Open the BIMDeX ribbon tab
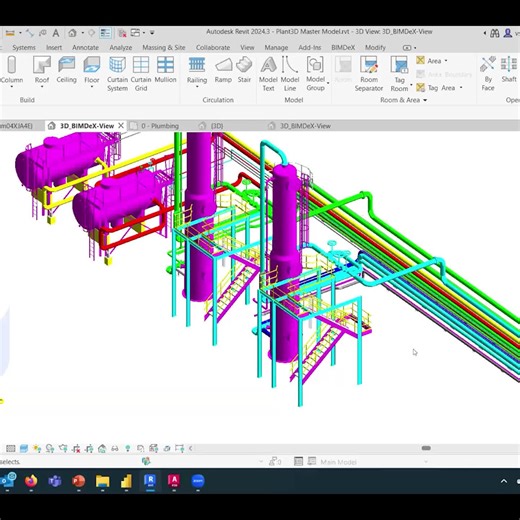520x520 pixels. click(343, 48)
